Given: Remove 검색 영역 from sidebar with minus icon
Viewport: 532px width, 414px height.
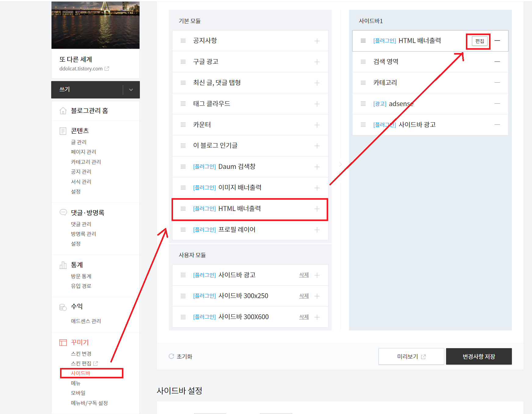Looking at the screenshot, I should [x=497, y=62].
